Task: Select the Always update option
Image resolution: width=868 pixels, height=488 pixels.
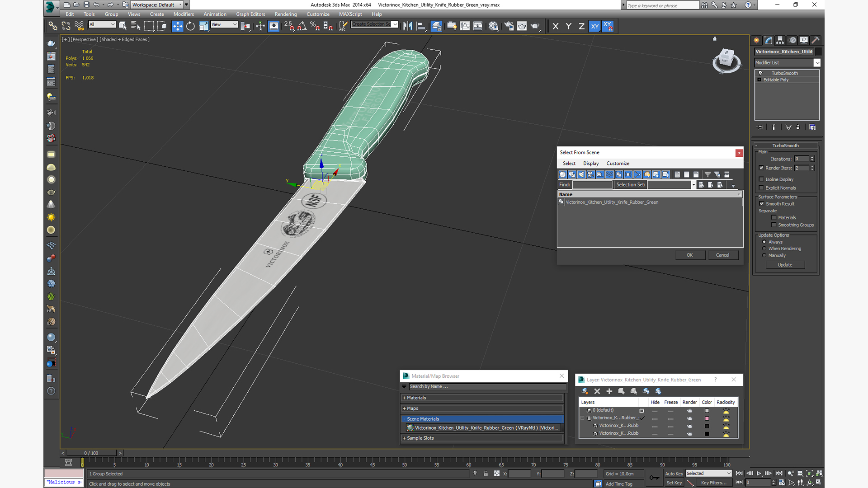Action: 764,242
